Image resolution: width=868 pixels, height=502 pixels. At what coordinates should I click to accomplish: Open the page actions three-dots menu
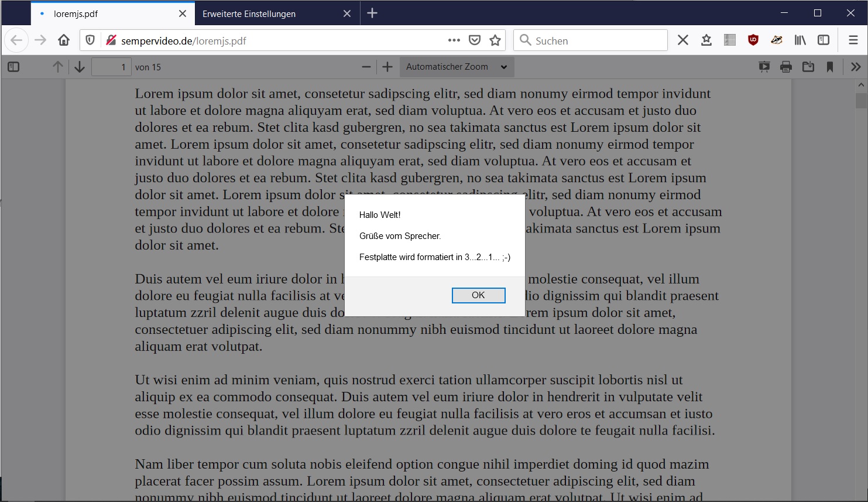pyautogui.click(x=454, y=40)
